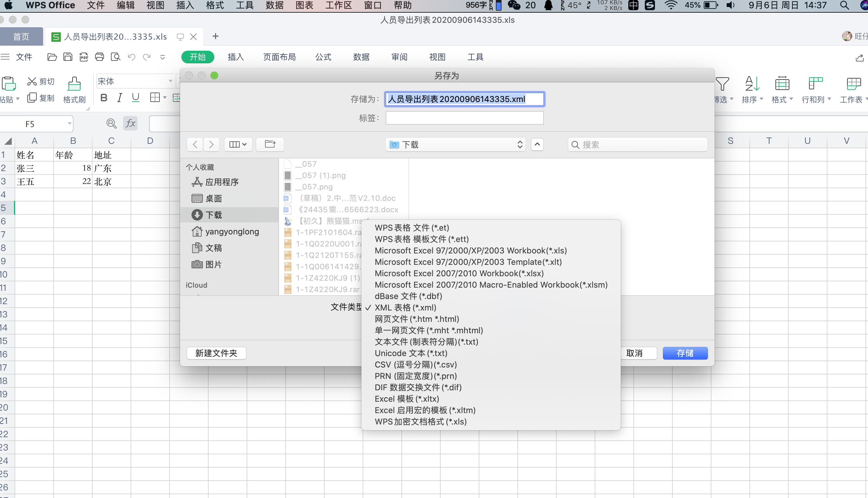Image resolution: width=868 pixels, height=498 pixels.
Task: Click the zoom magnifier beside formula bar
Action: coord(111,124)
